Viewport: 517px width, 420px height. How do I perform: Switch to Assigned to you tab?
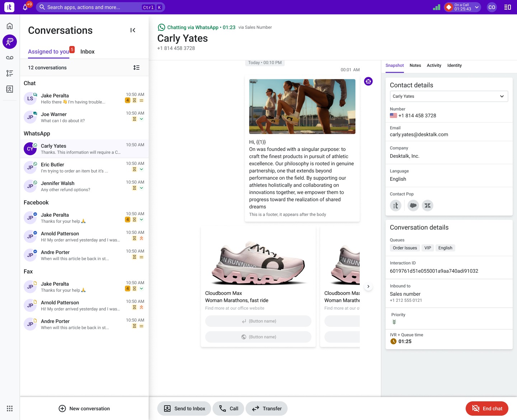click(x=48, y=52)
